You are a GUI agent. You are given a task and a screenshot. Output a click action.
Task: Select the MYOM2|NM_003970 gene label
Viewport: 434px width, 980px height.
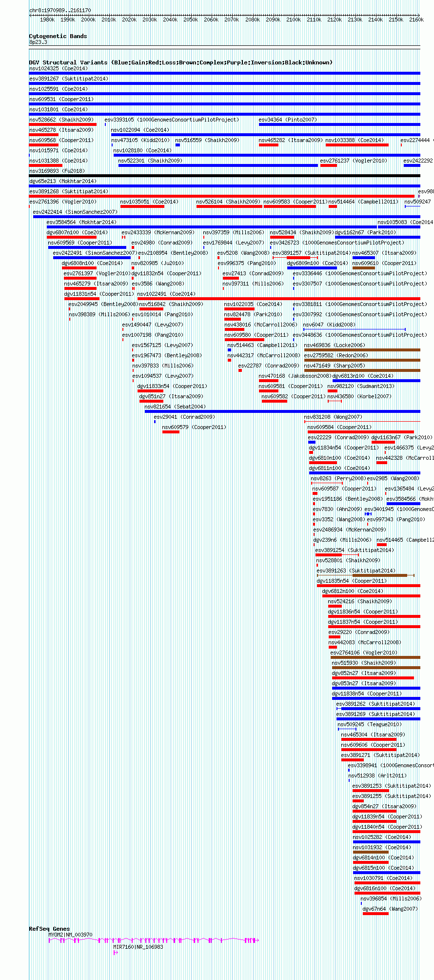click(x=70, y=935)
